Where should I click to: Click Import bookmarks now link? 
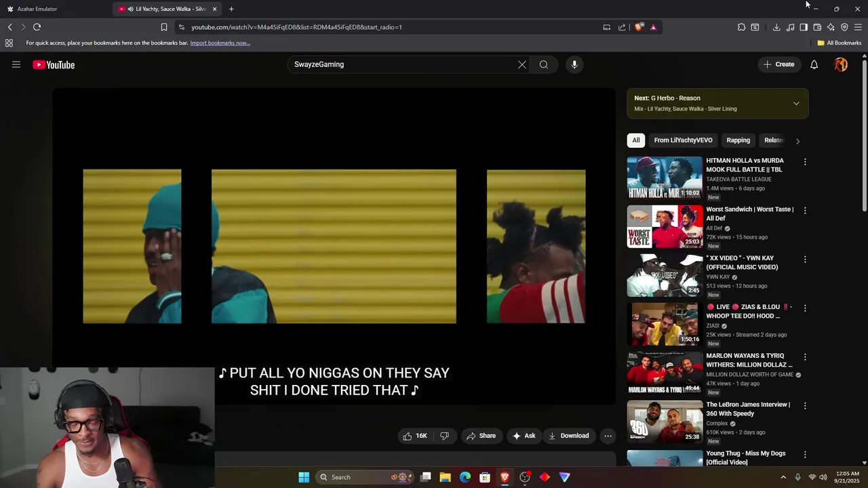tap(220, 43)
